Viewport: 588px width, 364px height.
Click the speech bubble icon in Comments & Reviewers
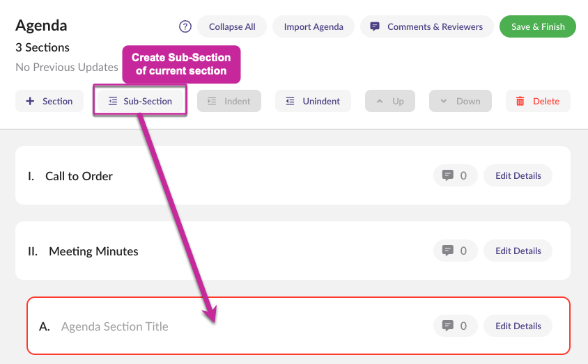pos(374,26)
